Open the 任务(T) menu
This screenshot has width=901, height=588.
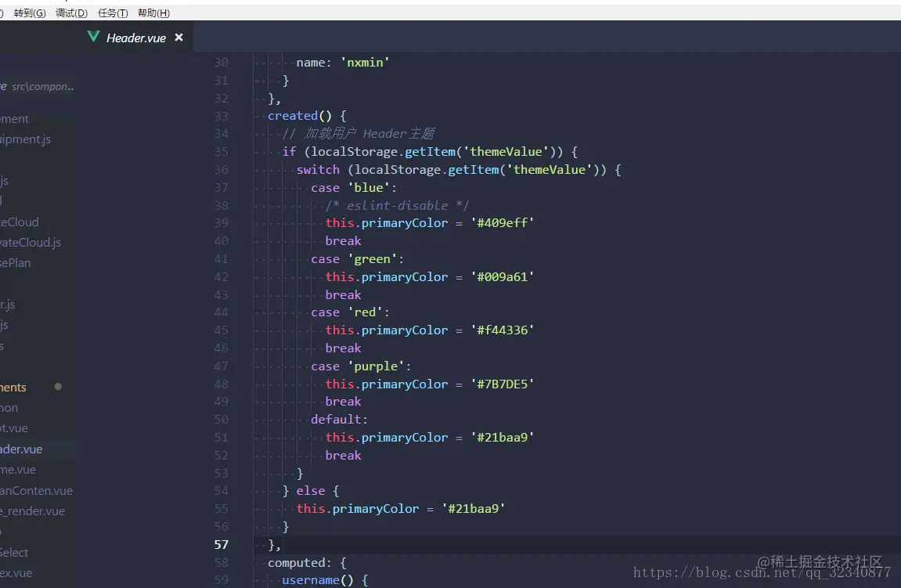pyautogui.click(x=113, y=13)
